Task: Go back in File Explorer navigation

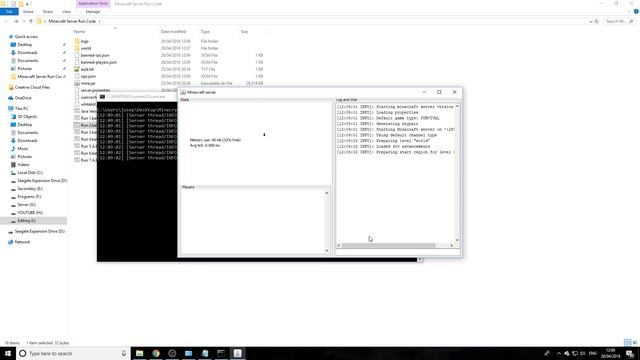Action: [6, 21]
